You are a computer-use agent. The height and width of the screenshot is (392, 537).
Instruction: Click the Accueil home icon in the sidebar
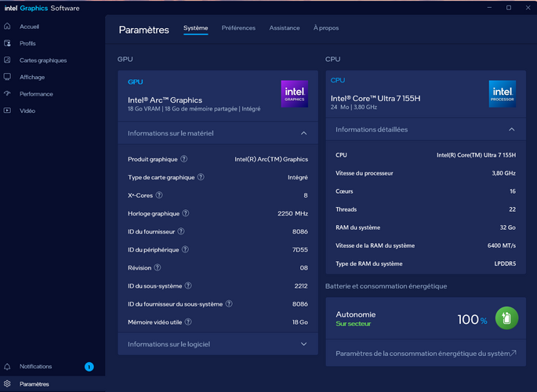click(7, 27)
